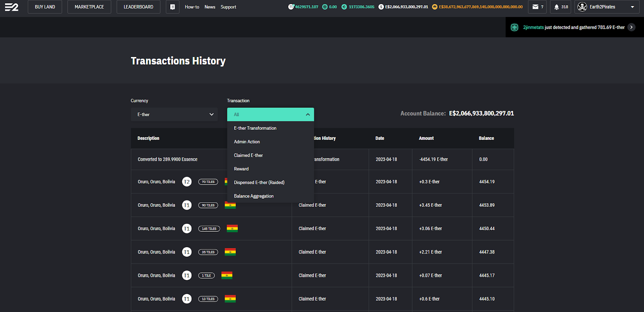Open the mail inbox envelope icon
This screenshot has height=312, width=644.
535,7
